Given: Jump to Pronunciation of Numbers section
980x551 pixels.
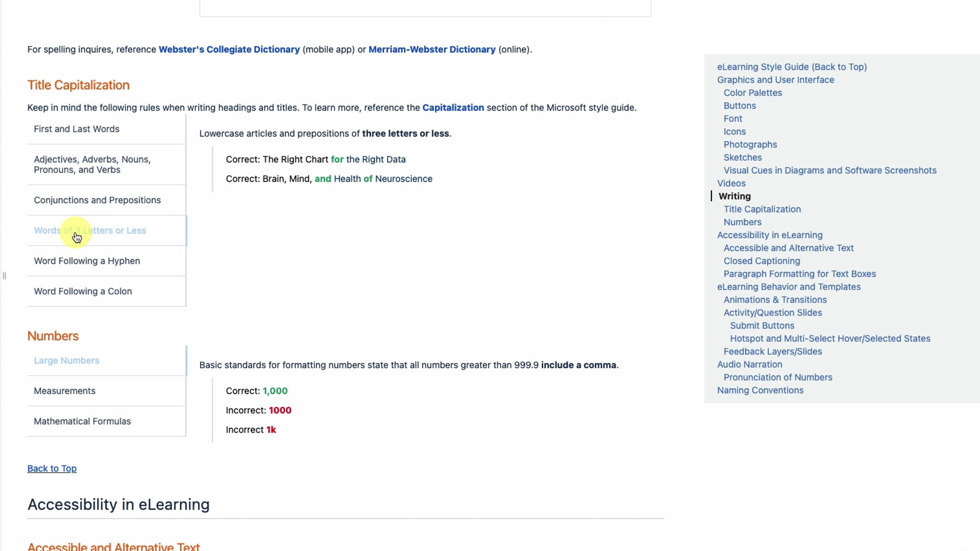Looking at the screenshot, I should coord(777,377).
